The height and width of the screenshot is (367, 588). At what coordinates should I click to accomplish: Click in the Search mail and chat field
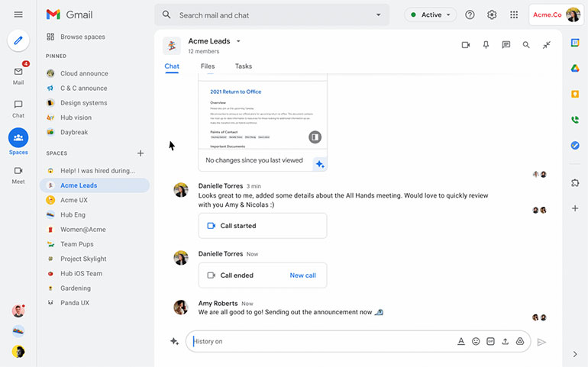coord(272,15)
